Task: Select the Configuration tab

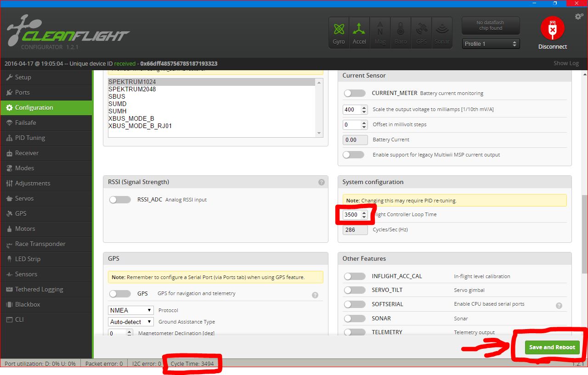Action: click(46, 107)
